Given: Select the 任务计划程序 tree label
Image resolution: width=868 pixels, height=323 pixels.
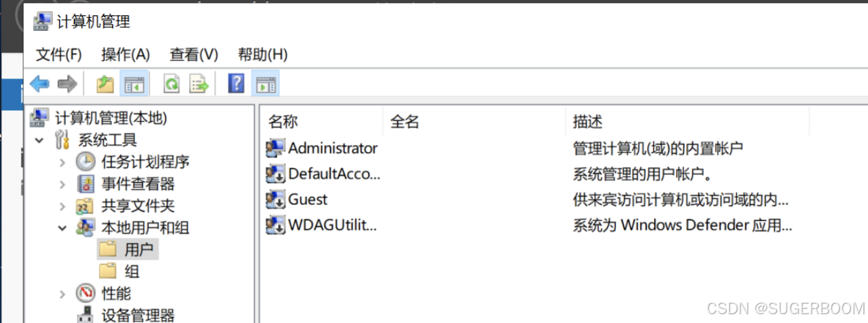Looking at the screenshot, I should point(146,161).
